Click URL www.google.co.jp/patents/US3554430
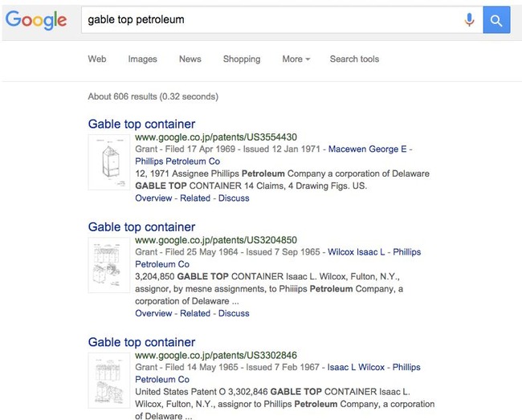The width and height of the screenshot is (522, 420). pyautogui.click(x=216, y=137)
